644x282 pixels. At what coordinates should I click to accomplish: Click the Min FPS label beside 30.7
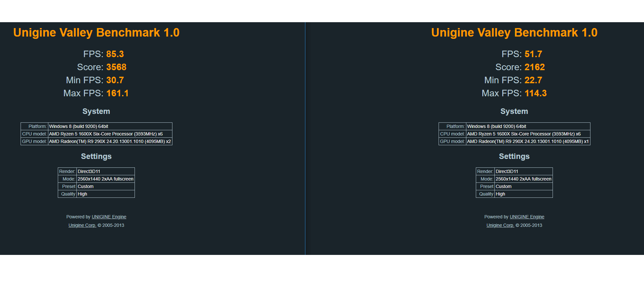point(85,80)
